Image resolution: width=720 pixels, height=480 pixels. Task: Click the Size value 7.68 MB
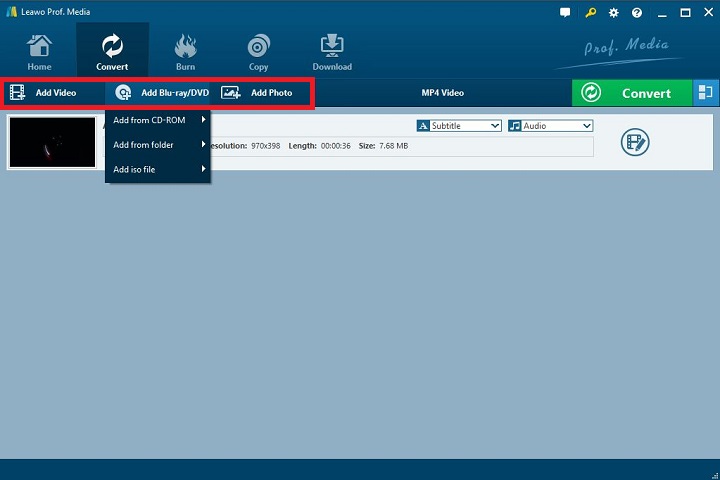point(394,146)
